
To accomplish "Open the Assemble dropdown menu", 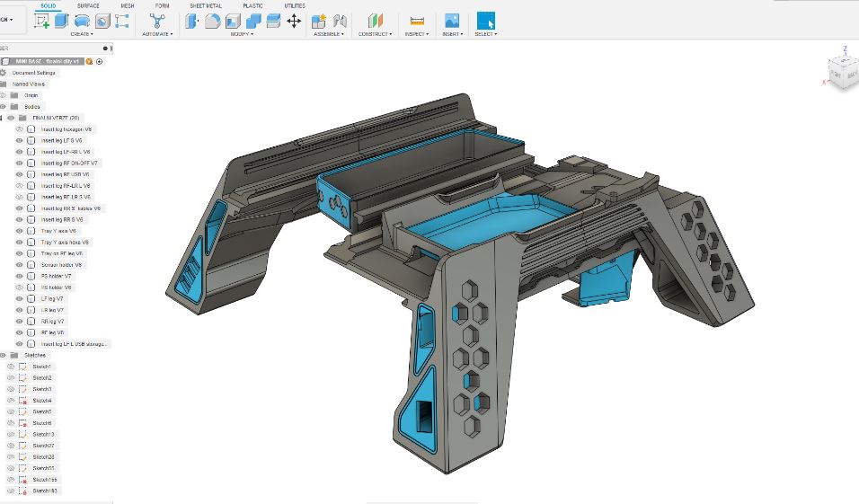I will tap(329, 34).
